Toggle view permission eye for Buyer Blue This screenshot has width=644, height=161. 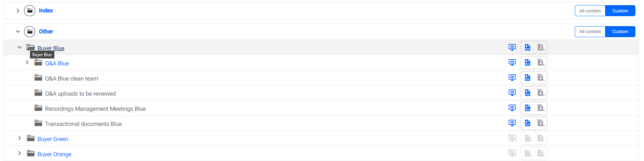point(512,47)
